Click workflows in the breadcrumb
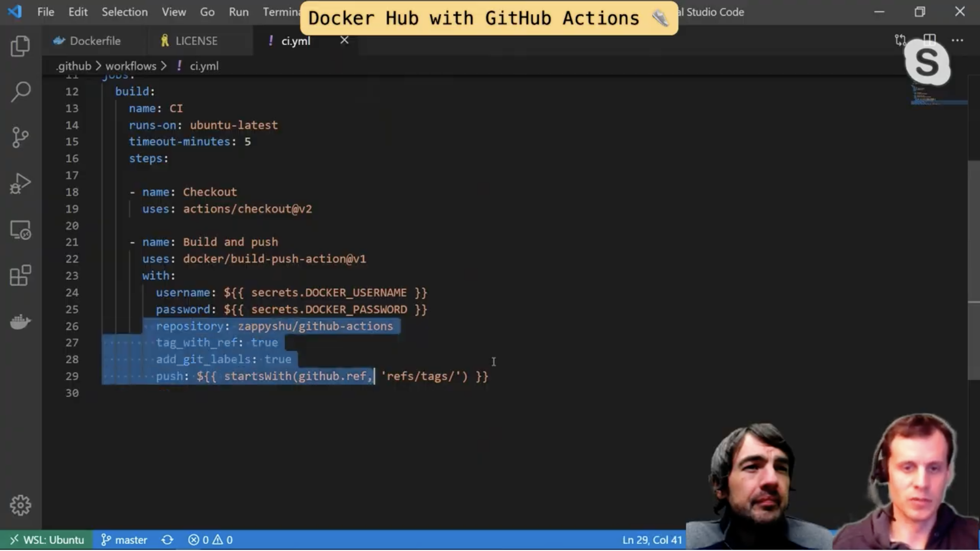Image resolution: width=980 pixels, height=551 pixels. (131, 66)
